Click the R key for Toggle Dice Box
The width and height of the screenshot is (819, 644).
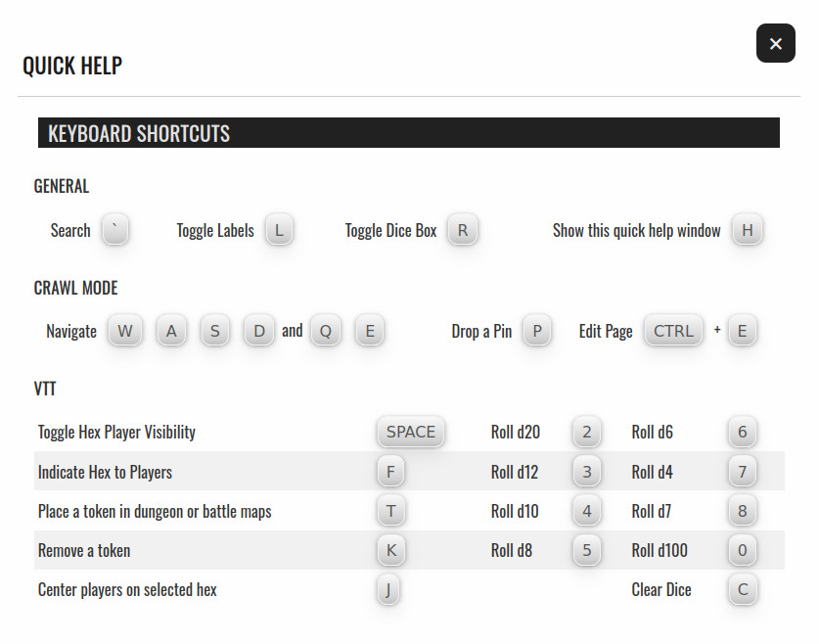click(x=462, y=231)
